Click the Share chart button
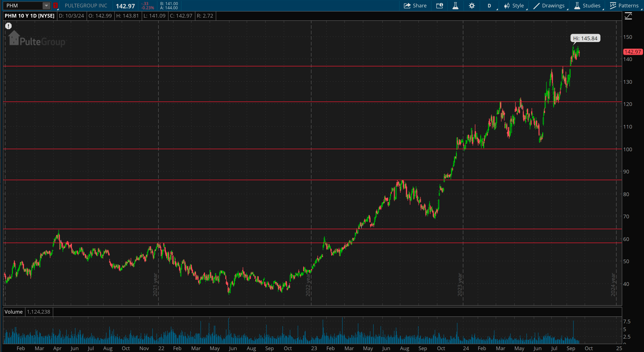The height and width of the screenshot is (352, 644). tap(415, 6)
